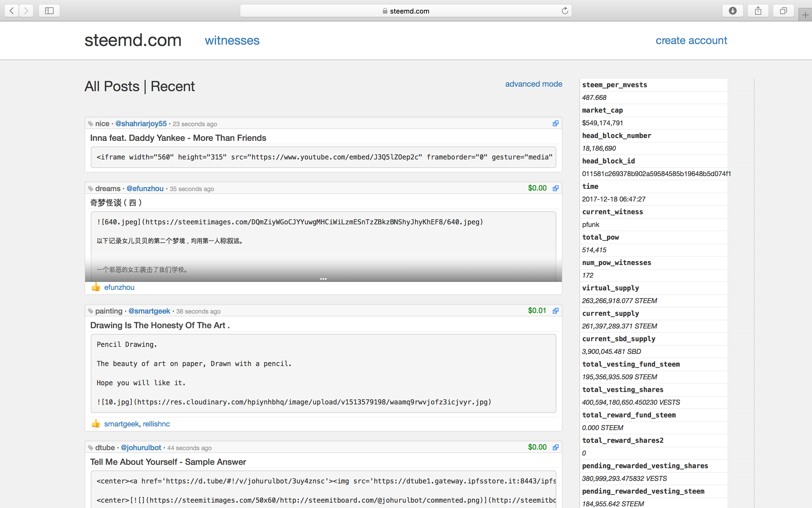Open Safari downloads icon
The image size is (812, 508).
coord(733,11)
